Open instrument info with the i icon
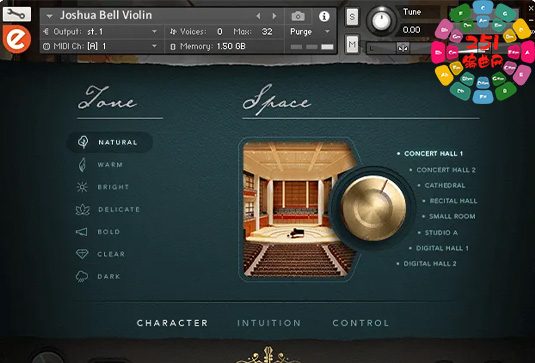Viewport: 535px width, 363px height. pyautogui.click(x=324, y=16)
